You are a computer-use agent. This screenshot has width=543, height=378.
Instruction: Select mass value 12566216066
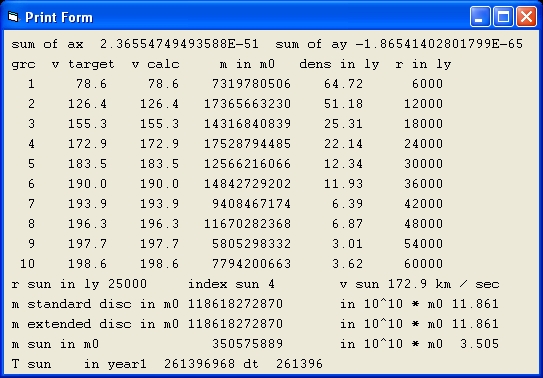[247, 164]
